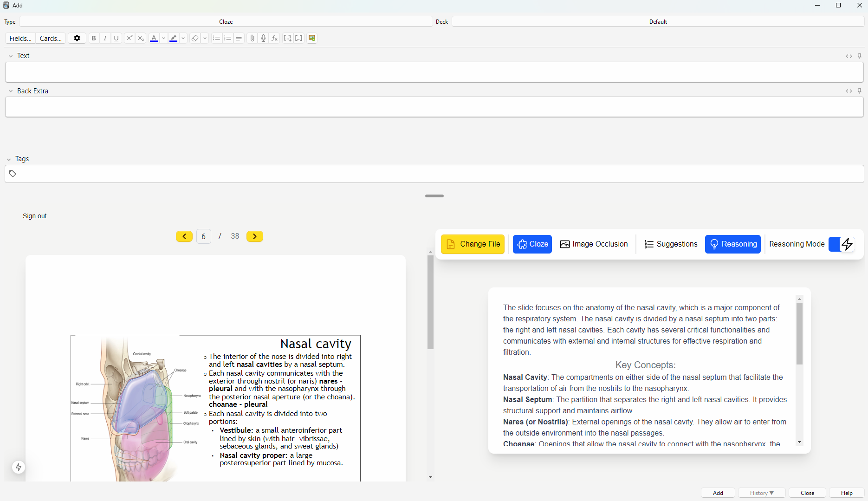Click the attach file paperclip icon
This screenshot has width=868, height=501.
coord(252,38)
